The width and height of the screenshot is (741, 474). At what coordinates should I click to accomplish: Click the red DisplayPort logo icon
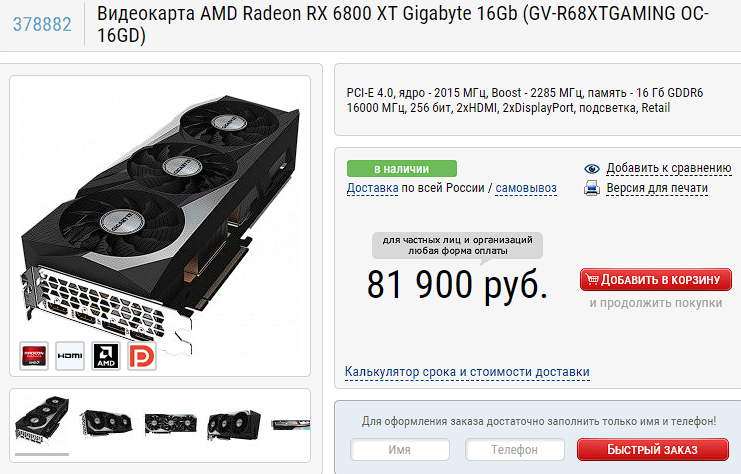[x=142, y=356]
